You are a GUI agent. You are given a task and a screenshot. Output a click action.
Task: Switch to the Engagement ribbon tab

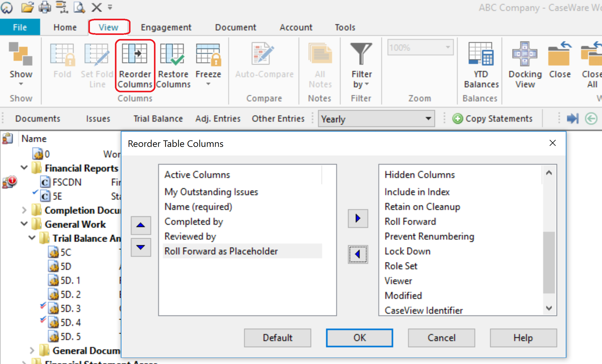click(x=166, y=27)
